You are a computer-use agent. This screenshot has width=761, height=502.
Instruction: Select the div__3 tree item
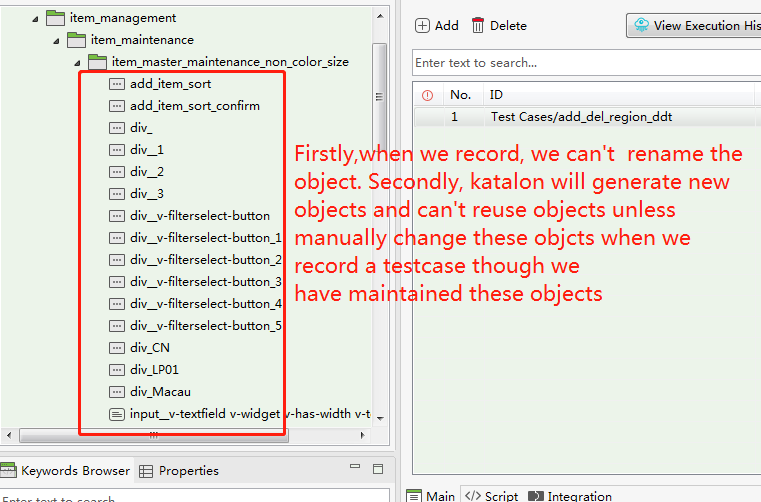pos(147,194)
